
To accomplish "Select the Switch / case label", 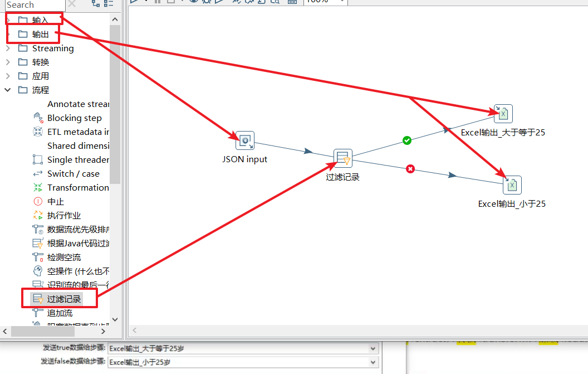I will coord(73,173).
